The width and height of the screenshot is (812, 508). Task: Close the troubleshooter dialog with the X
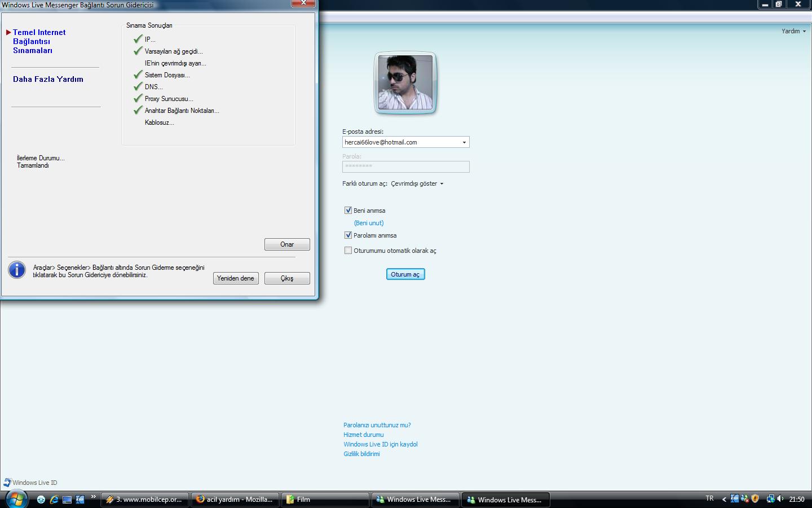coord(303,3)
